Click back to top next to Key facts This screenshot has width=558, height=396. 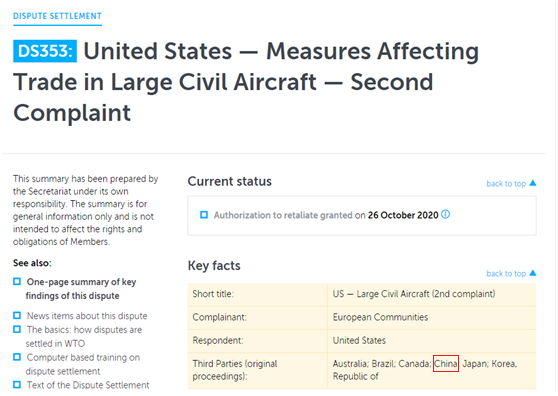coord(506,274)
